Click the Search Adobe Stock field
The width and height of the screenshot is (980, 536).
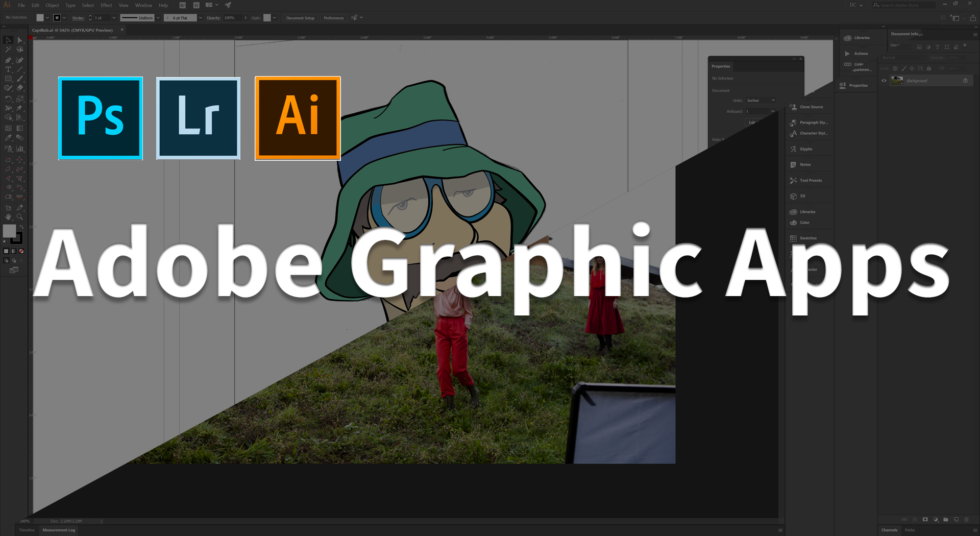click(x=904, y=5)
